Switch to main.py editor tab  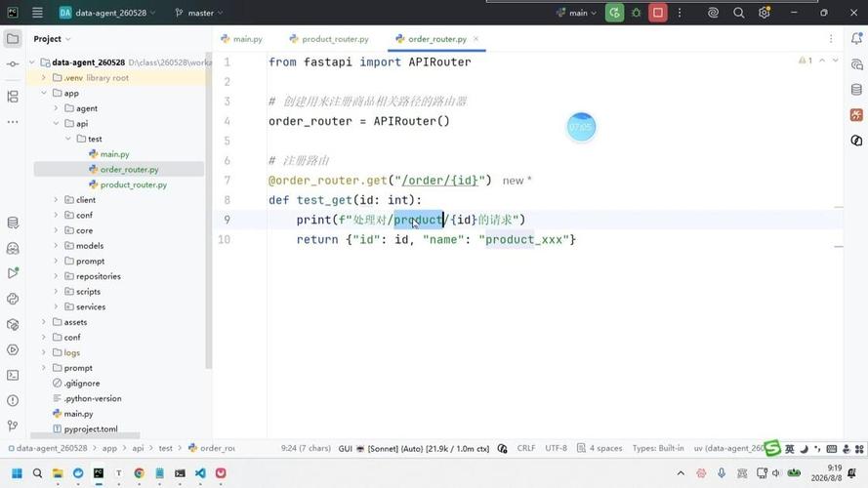[241, 39]
